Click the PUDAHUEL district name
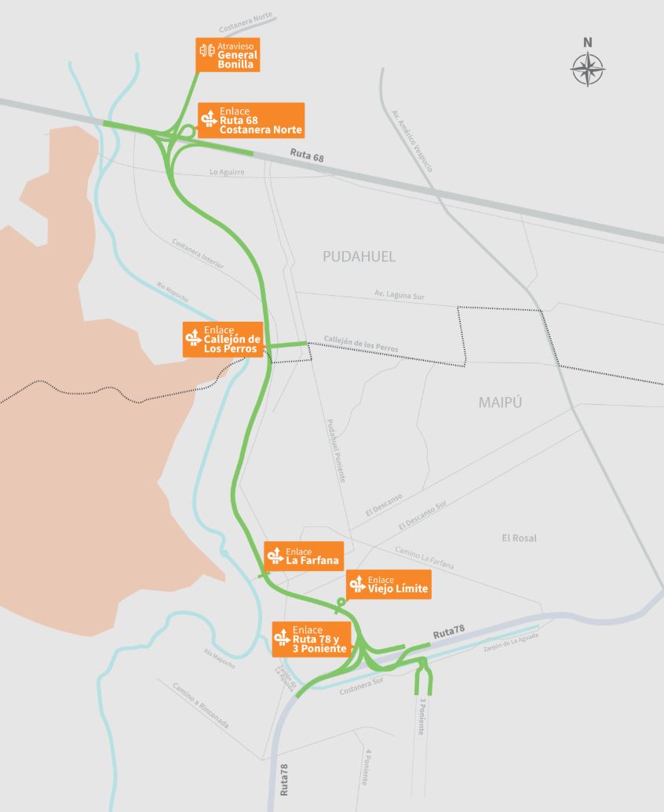The height and width of the screenshot is (812, 664). (359, 257)
